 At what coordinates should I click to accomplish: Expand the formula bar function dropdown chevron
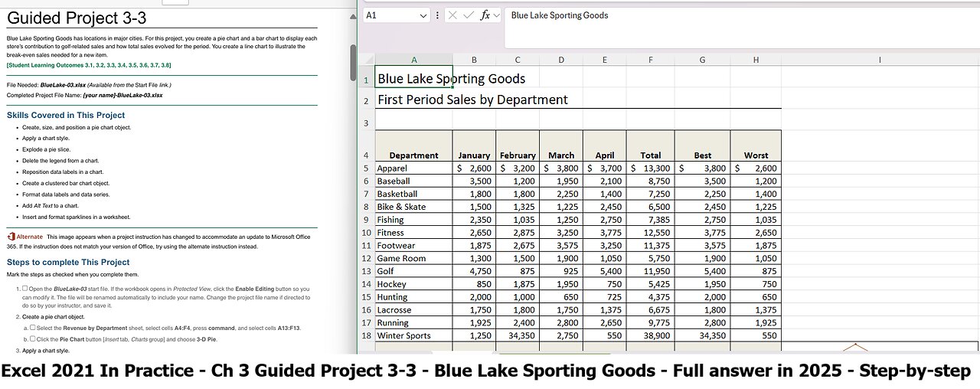coord(496,15)
